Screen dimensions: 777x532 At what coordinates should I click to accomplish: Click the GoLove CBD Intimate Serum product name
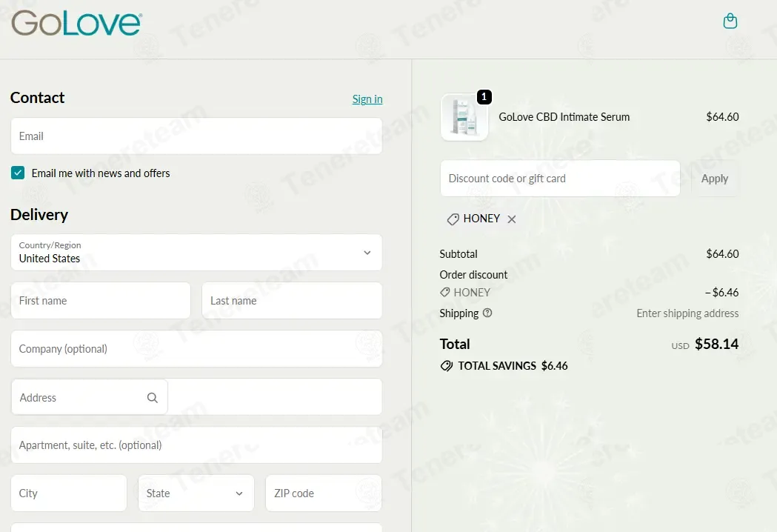coord(564,117)
